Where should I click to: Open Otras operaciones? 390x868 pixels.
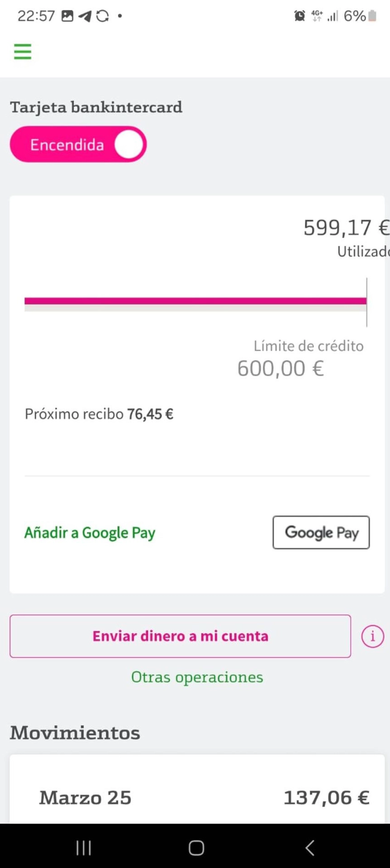tap(197, 677)
